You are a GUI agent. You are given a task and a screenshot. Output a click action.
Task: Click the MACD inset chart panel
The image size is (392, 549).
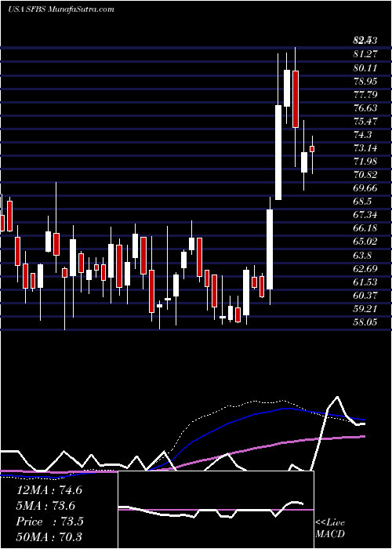(216, 510)
